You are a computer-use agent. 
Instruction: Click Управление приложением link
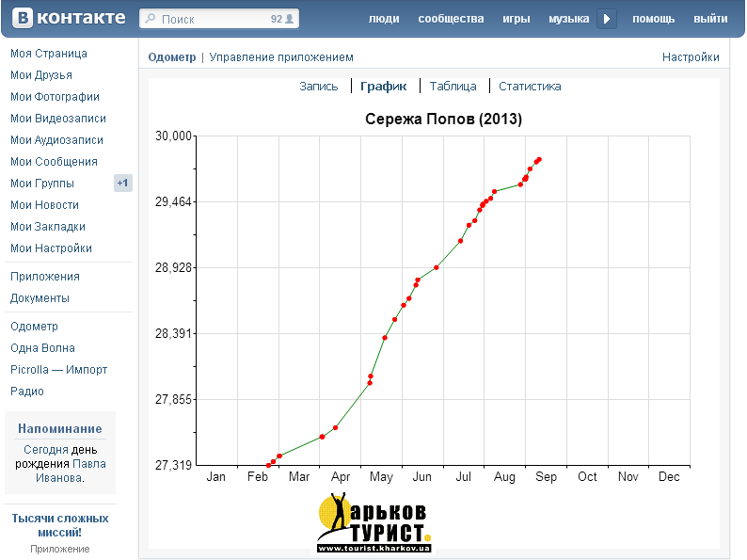281,57
